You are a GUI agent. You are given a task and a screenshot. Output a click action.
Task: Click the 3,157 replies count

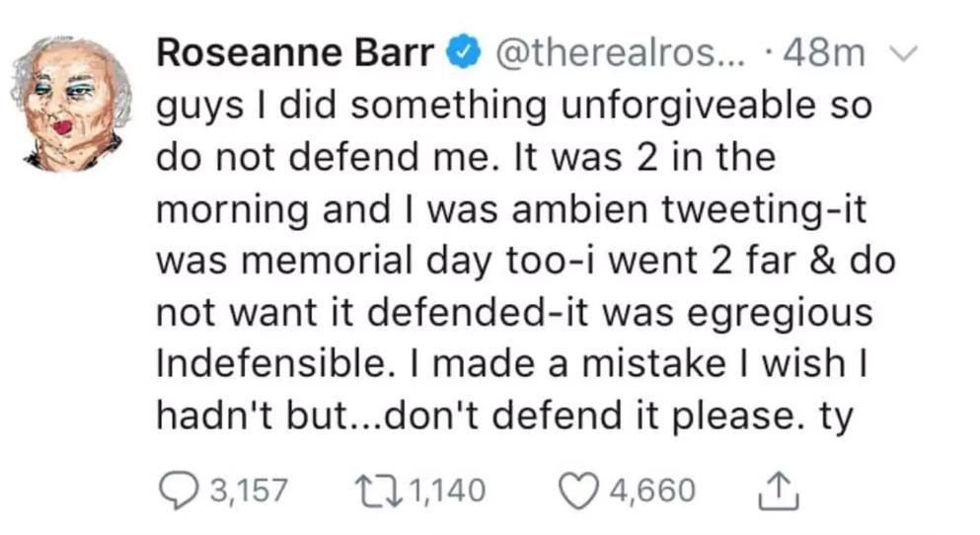(x=243, y=489)
